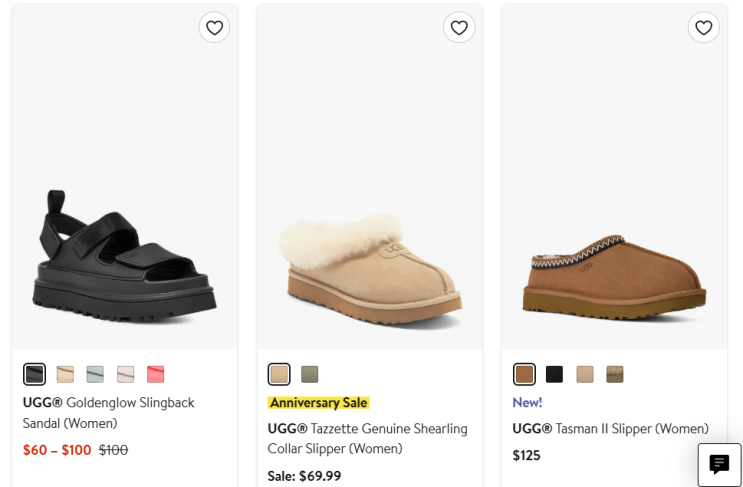743x487 pixels.
Task: Add Tasman II Slipper to wishlist heart
Action: (704, 27)
